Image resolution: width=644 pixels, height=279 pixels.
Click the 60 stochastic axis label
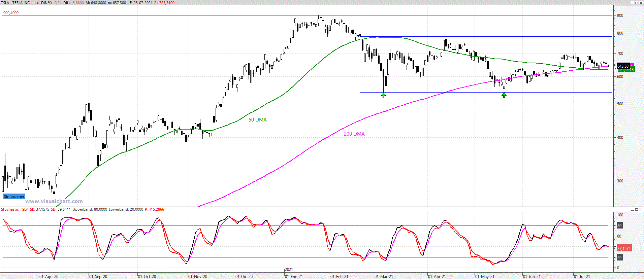tap(619, 236)
